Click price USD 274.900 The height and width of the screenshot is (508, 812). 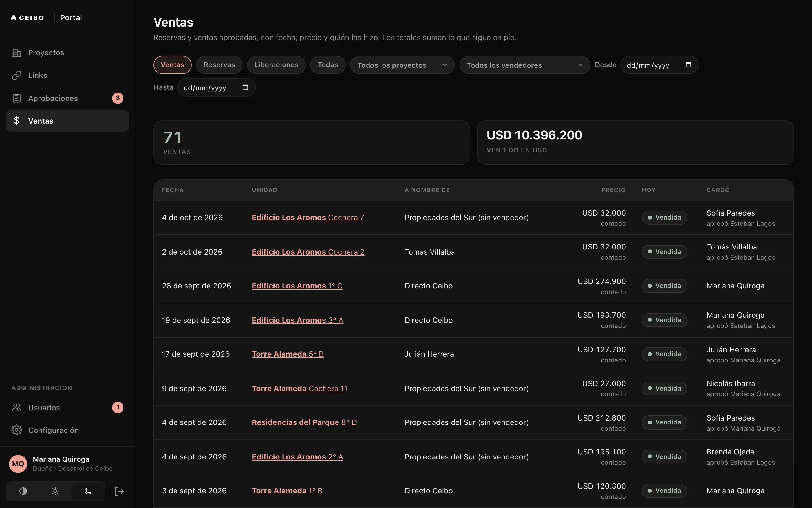point(601,281)
